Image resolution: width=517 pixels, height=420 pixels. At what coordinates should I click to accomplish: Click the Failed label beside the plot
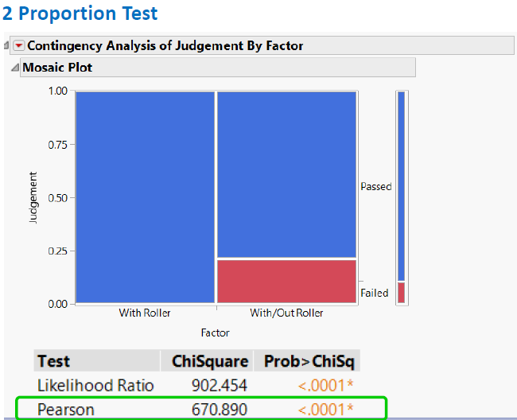(375, 293)
